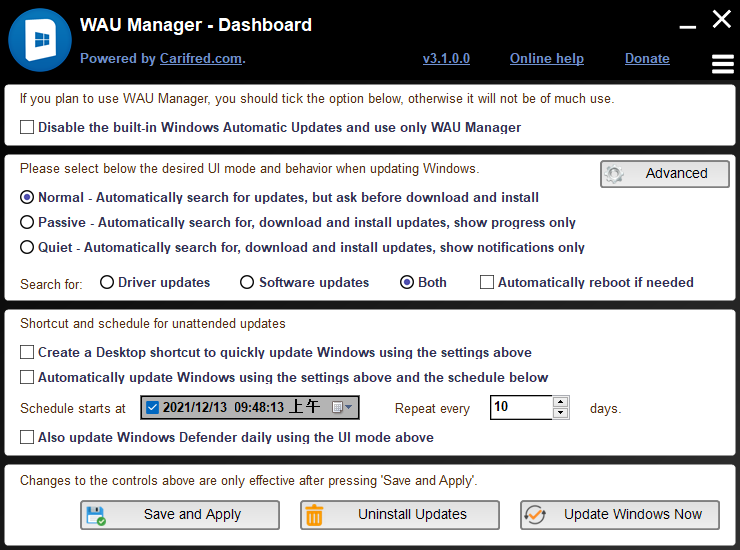Image resolution: width=740 pixels, height=550 pixels.
Task: Open the schedule date calendar dropdown
Action: click(342, 408)
